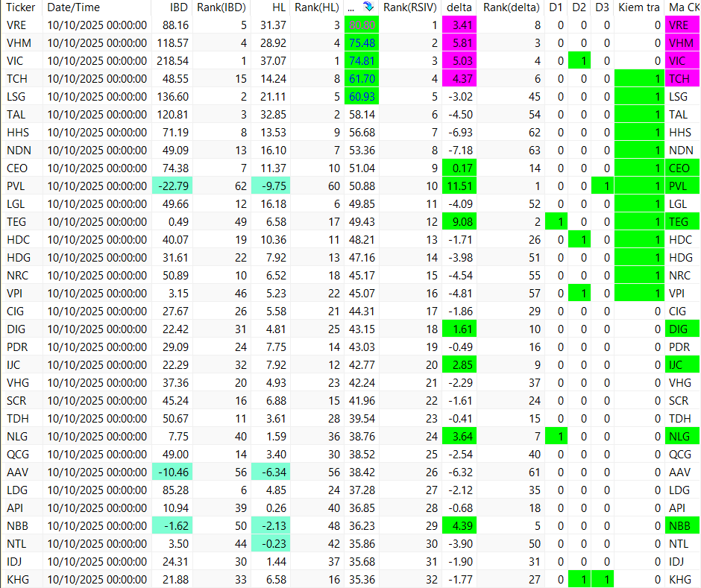Click the green CEO cell in Ma CK column
The width and height of the screenshot is (701, 588).
682,168
